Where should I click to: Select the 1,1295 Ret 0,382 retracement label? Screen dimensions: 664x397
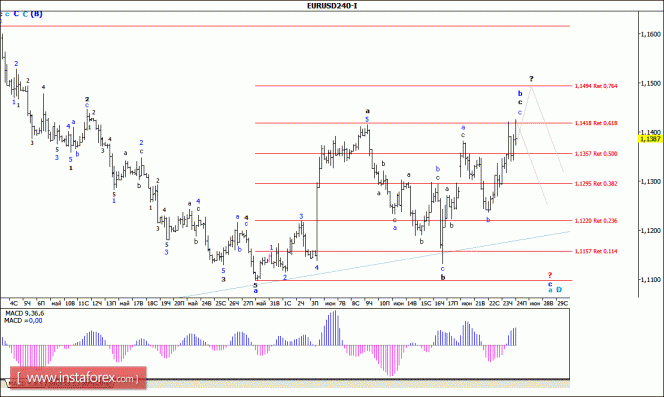pyautogui.click(x=596, y=184)
